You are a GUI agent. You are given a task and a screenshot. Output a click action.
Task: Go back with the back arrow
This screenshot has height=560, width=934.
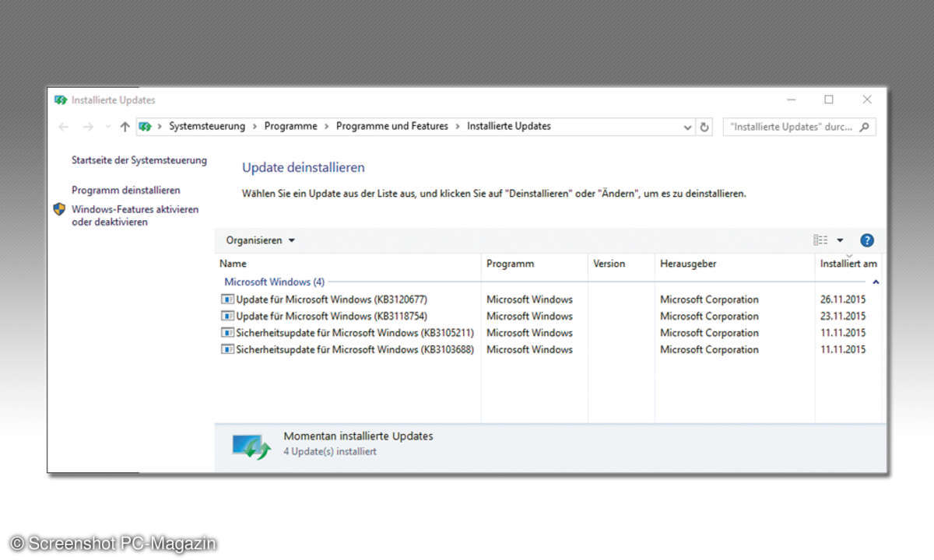click(x=64, y=127)
